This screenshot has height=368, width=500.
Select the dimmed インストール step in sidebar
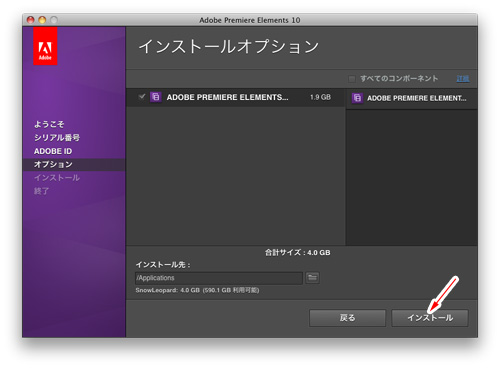(x=57, y=178)
